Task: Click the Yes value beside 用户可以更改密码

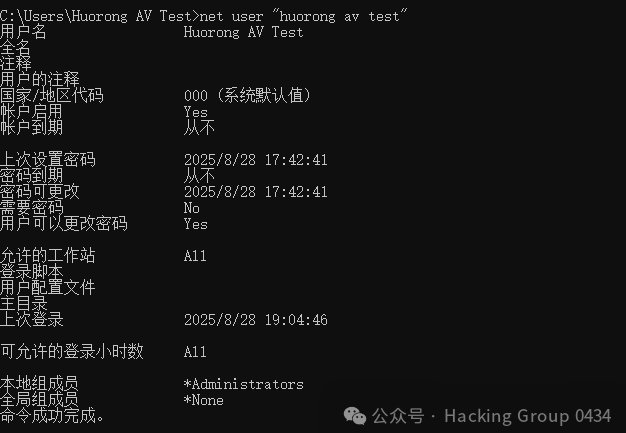Action: click(196, 224)
